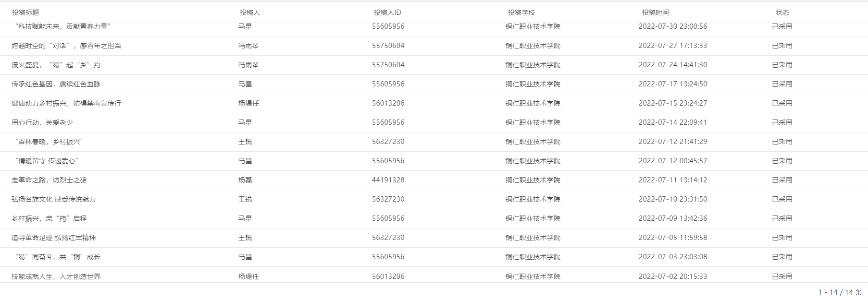Click author 马星 in the 传承红色基因 row
The height and width of the screenshot is (300, 868).
[245, 84]
